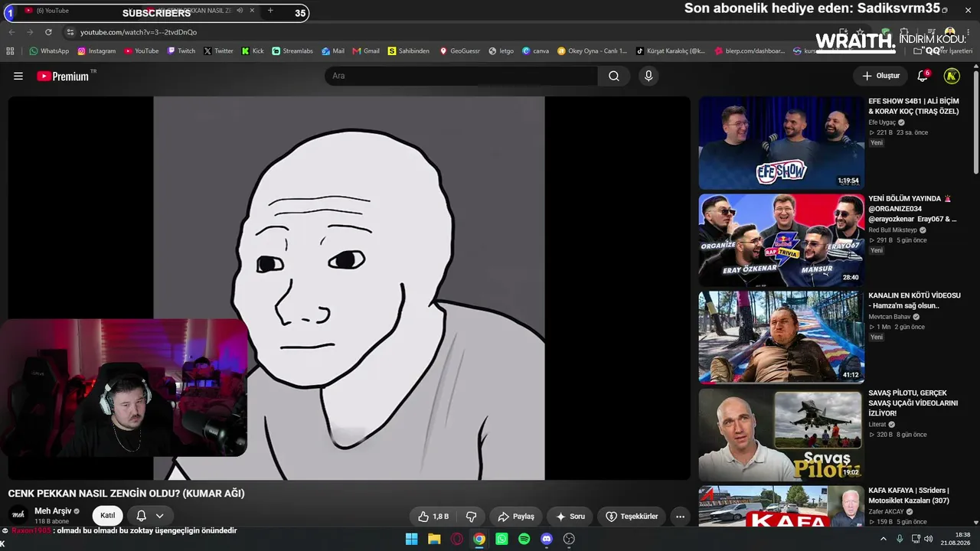Image resolution: width=980 pixels, height=551 pixels.
Task: Mute the audio on the playing tab
Action: (x=240, y=11)
